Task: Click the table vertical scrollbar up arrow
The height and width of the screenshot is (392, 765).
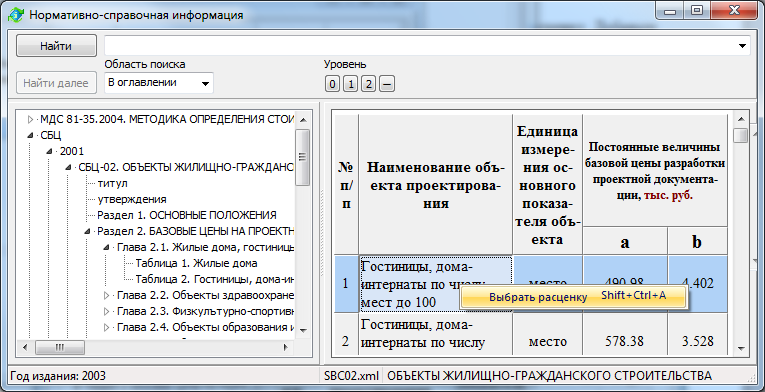Action: (741, 119)
